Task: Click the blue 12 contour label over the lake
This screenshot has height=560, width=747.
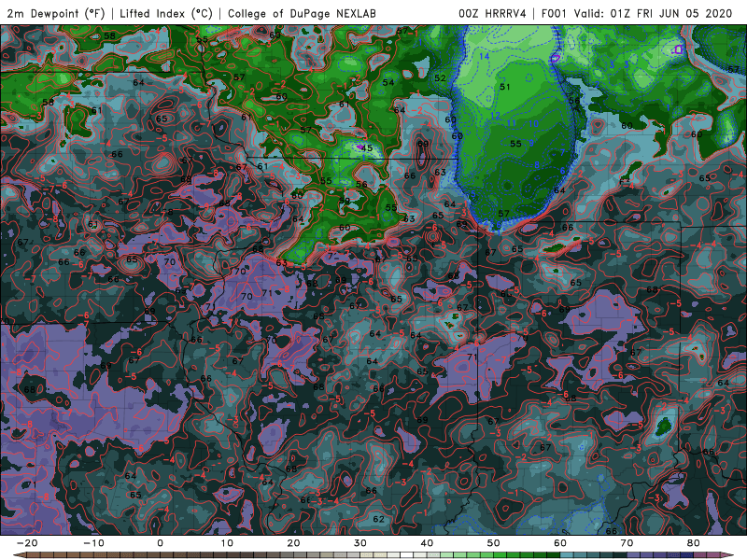Action: [x=496, y=116]
